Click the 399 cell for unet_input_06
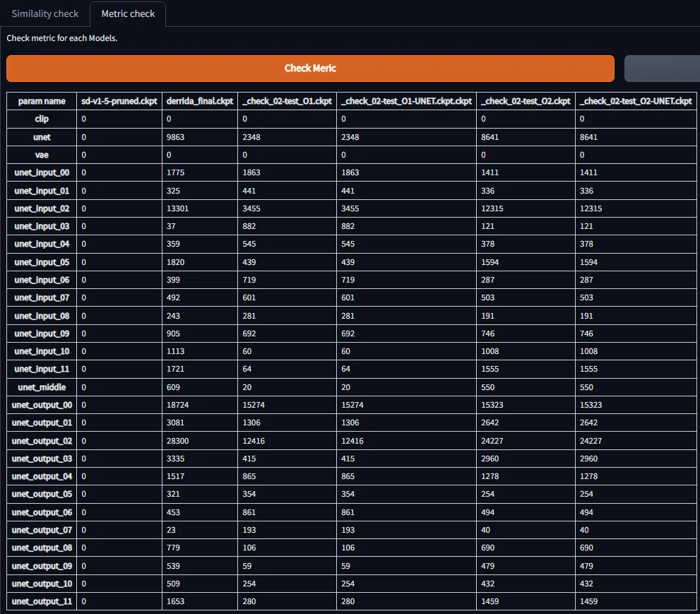The width and height of the screenshot is (700, 614). [x=200, y=280]
